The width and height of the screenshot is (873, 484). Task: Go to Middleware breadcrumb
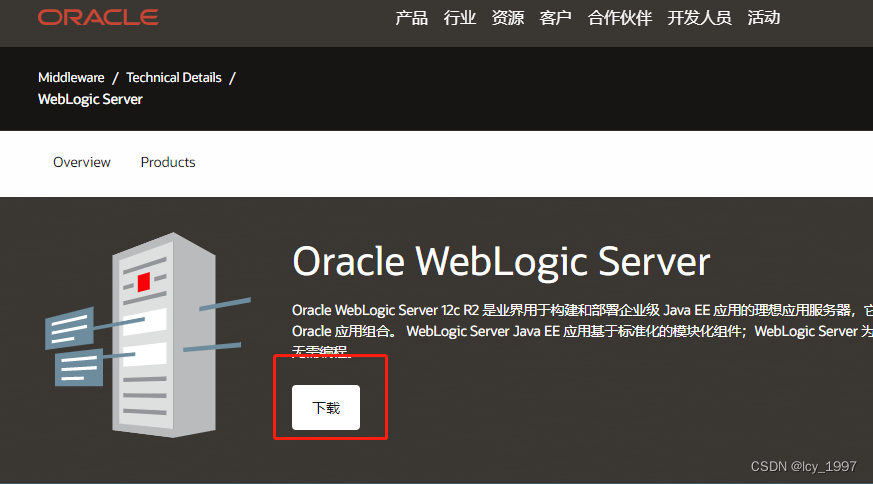coord(71,77)
